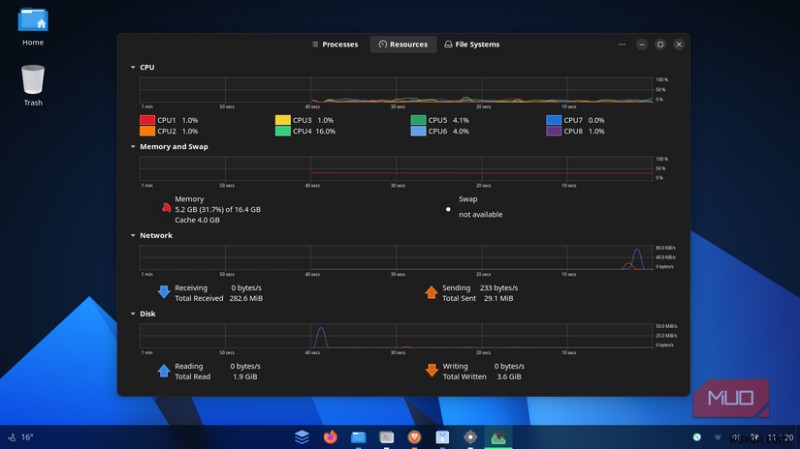Click the Swap color indicator dot

(448, 209)
